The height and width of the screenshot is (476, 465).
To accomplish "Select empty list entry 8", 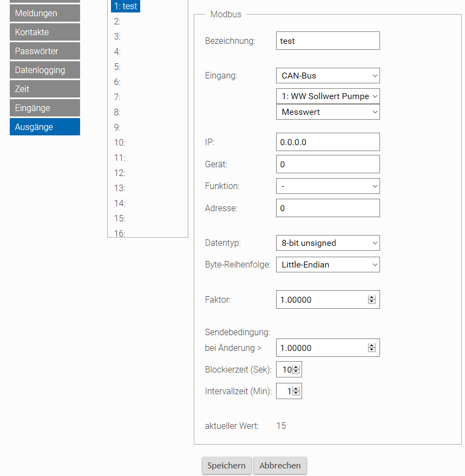I will pos(117,112).
